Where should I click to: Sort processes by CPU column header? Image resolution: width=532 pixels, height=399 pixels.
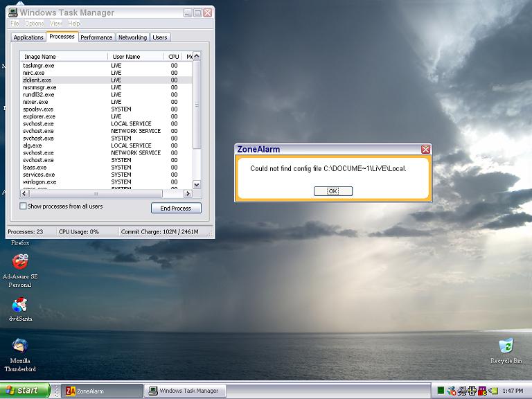(x=173, y=57)
